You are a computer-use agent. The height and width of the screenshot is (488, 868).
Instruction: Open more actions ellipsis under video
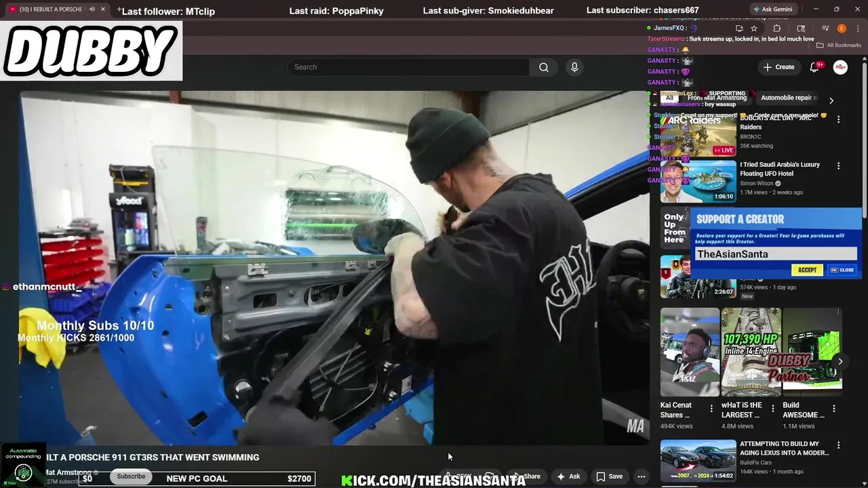[641, 476]
